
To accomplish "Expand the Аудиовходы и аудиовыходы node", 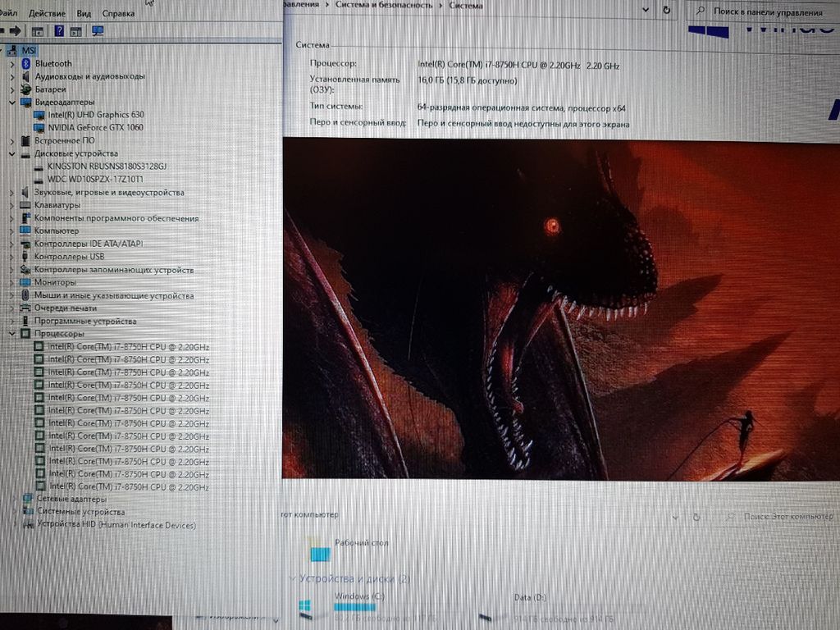I will (12, 76).
